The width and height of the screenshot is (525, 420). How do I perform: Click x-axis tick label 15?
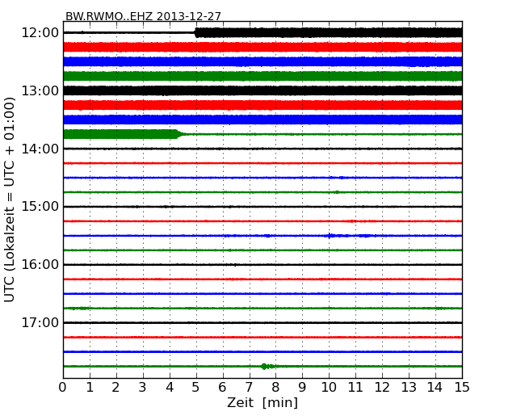(462, 388)
